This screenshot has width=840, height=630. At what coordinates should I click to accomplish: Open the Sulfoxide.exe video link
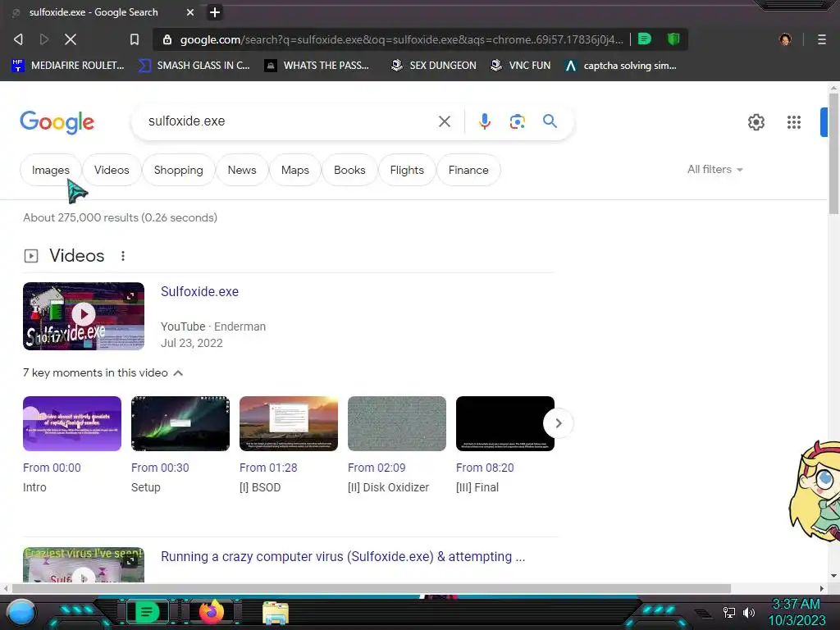[200, 291]
